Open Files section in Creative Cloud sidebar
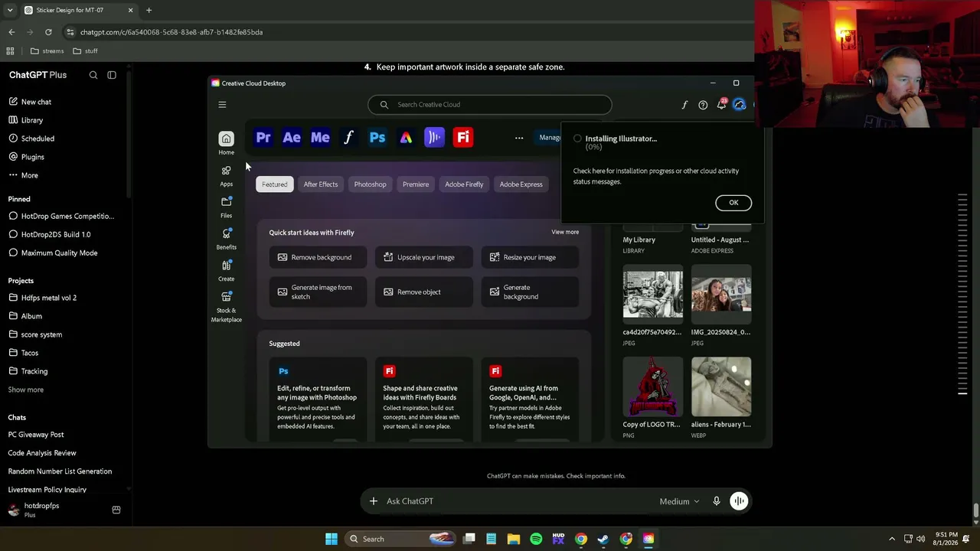 pyautogui.click(x=226, y=207)
